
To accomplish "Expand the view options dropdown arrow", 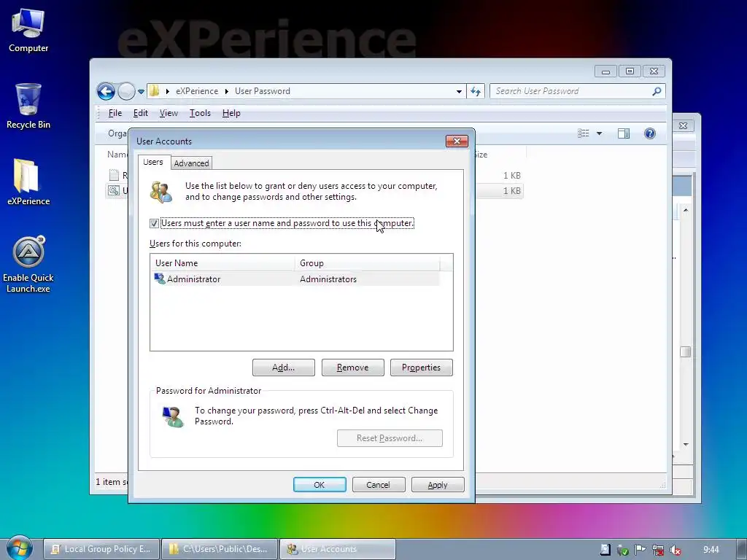I will click(x=600, y=133).
